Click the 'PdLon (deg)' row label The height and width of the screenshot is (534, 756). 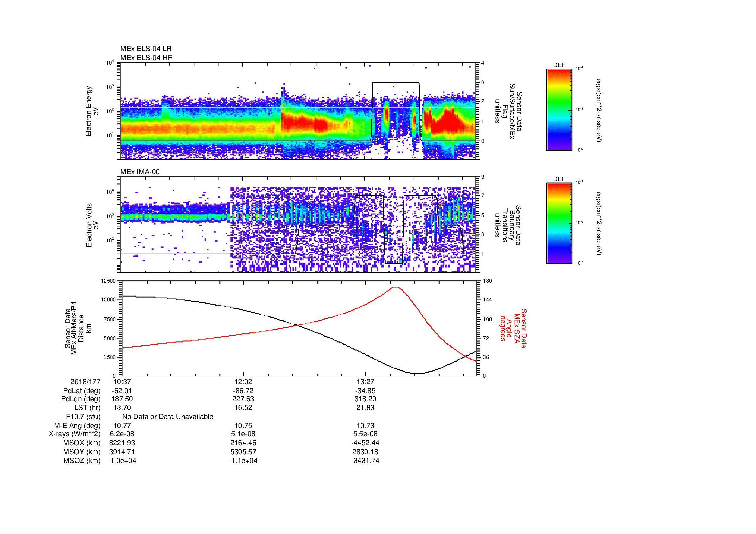pyautogui.click(x=81, y=399)
